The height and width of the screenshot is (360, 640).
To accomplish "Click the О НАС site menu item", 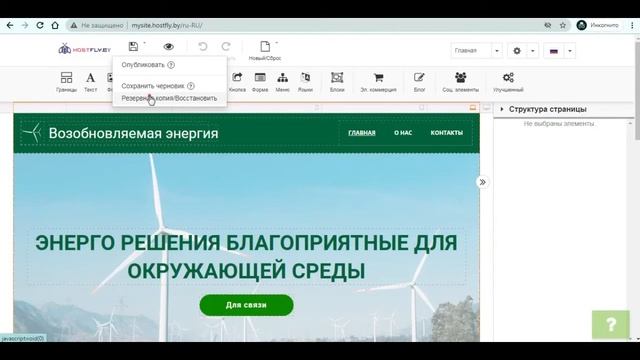I will pos(403,133).
